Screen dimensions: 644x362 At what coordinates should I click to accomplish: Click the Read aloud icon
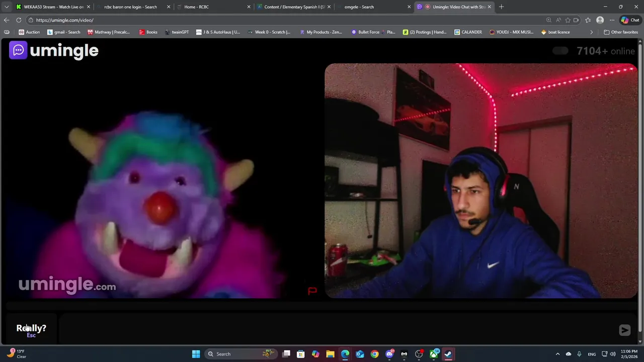[x=558, y=20]
